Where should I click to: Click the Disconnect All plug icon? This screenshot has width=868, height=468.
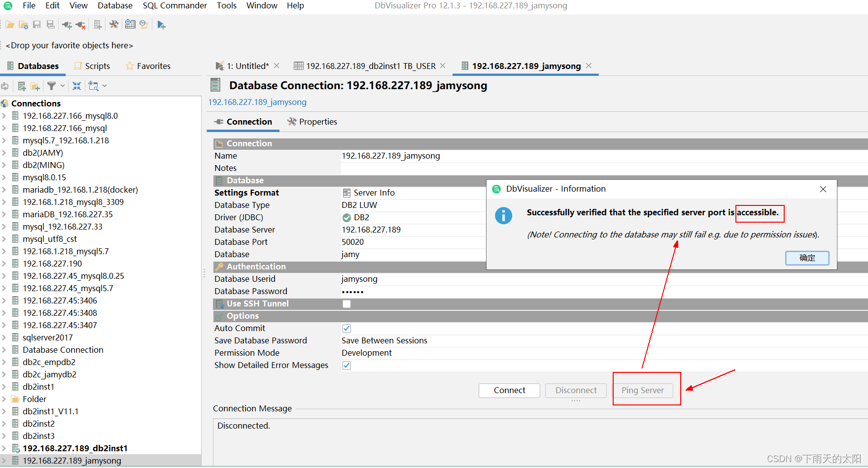tap(81, 25)
